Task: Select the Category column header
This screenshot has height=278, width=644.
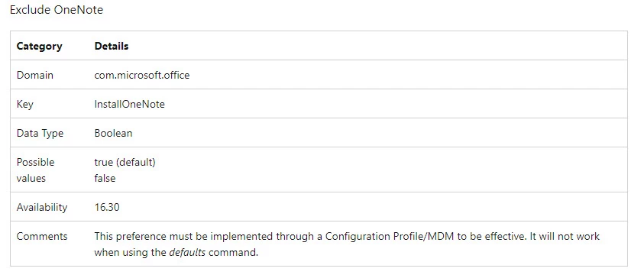Action: coord(40,46)
